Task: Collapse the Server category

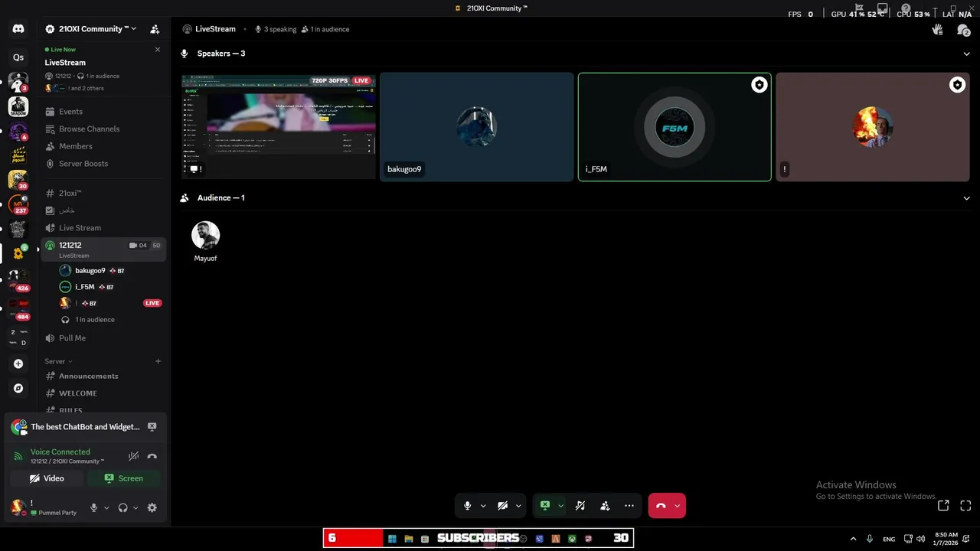Action: pos(58,361)
